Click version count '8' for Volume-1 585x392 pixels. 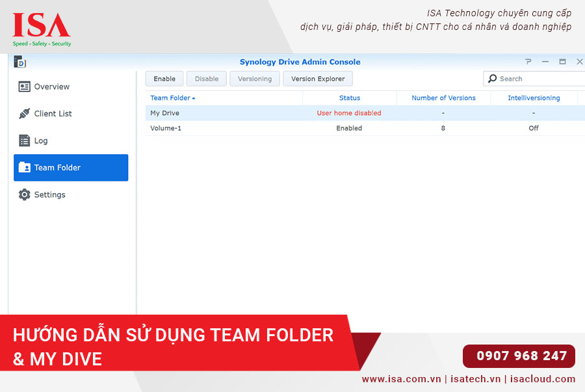click(443, 128)
